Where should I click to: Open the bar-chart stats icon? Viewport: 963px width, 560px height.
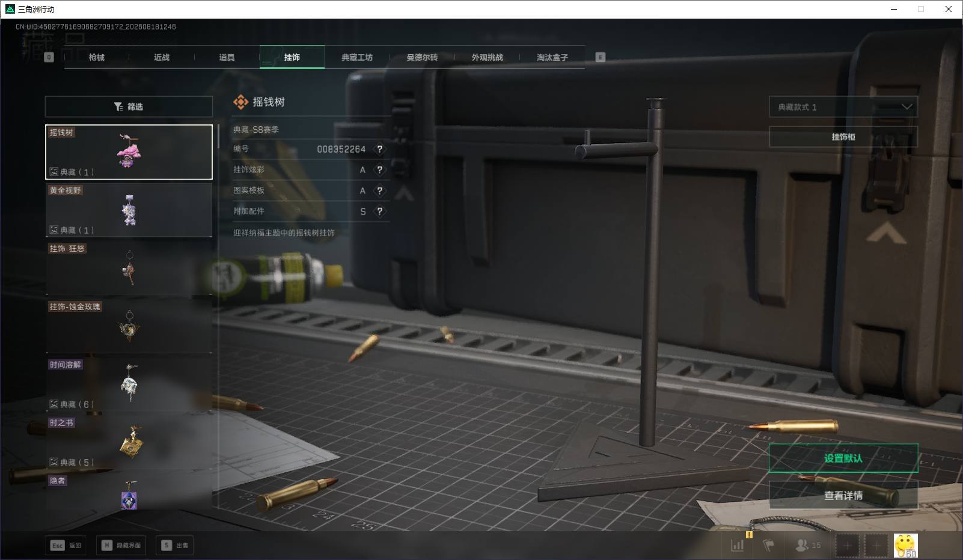[737, 546]
